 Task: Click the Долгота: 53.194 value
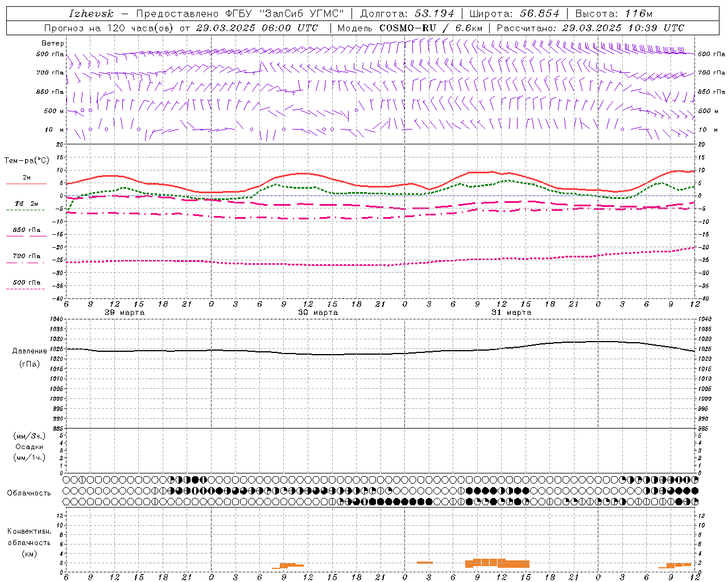click(x=407, y=14)
